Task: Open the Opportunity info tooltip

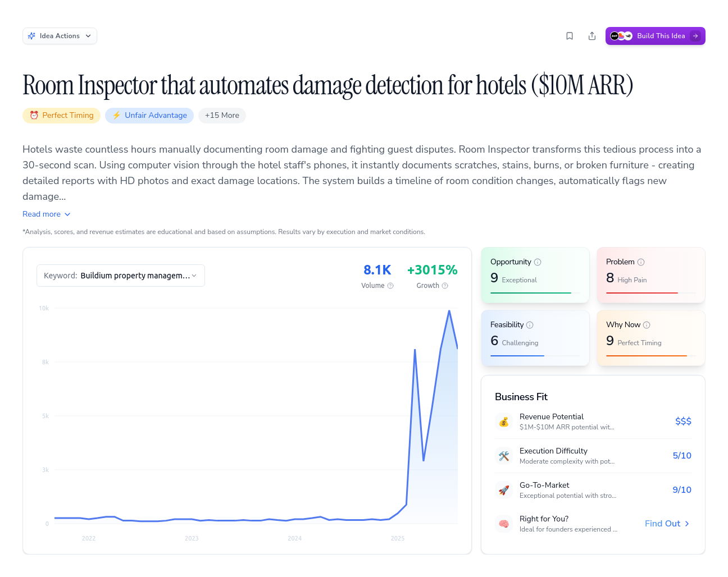Action: click(x=538, y=262)
